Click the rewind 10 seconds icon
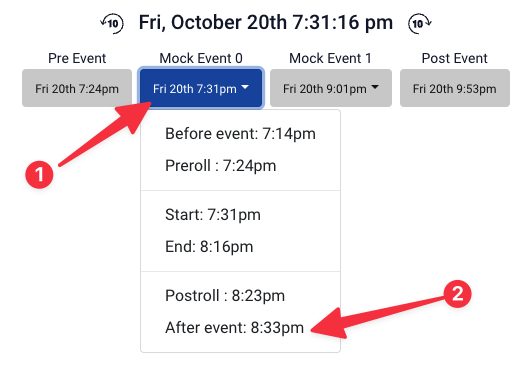The width and height of the screenshot is (529, 375). click(x=112, y=24)
